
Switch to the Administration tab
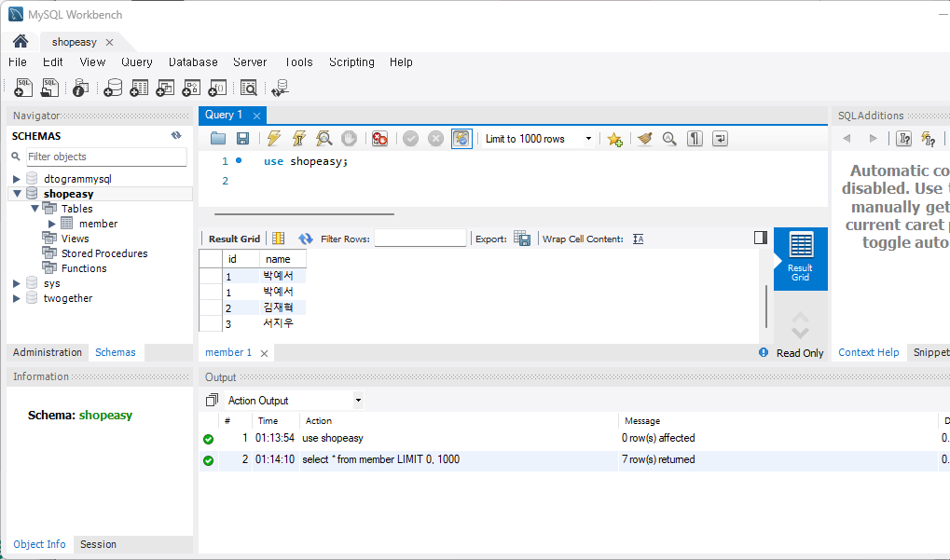pyautogui.click(x=48, y=352)
